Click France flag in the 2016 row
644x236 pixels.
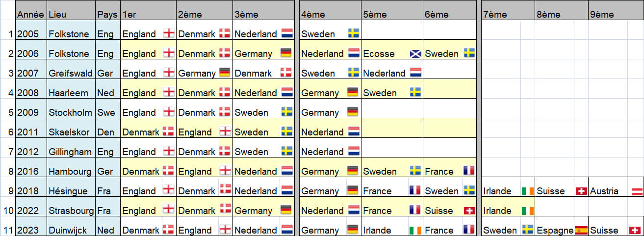click(x=469, y=171)
